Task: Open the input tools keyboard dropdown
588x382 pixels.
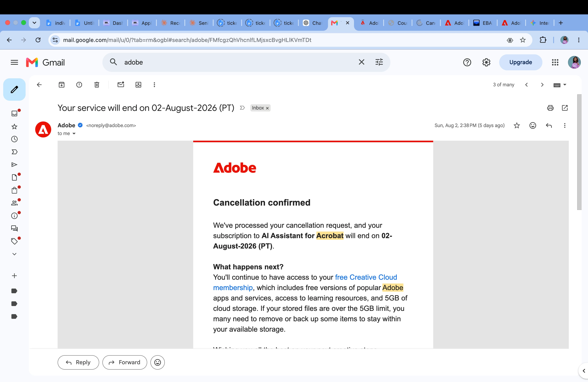Action: pyautogui.click(x=560, y=85)
